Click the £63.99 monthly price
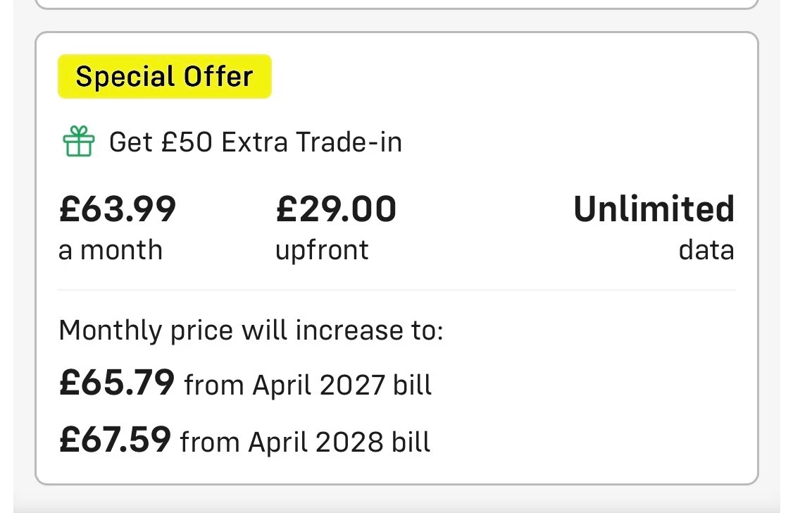 click(118, 209)
